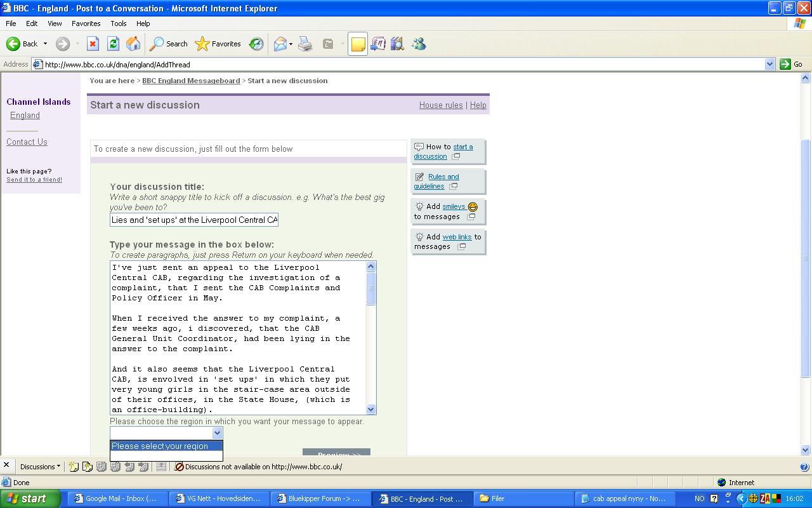Click the discussion title input field
812x508 pixels.
tap(194, 220)
